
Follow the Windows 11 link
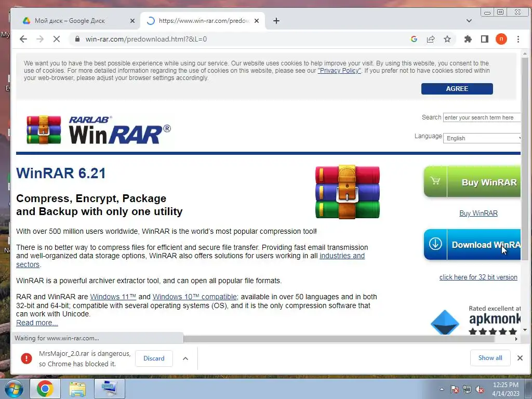[x=113, y=297]
